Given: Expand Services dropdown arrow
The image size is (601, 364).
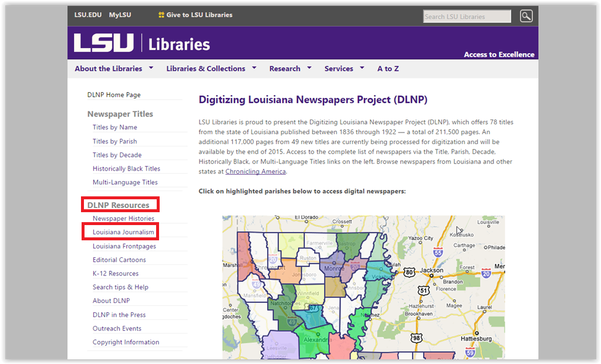Looking at the screenshot, I should [x=362, y=68].
